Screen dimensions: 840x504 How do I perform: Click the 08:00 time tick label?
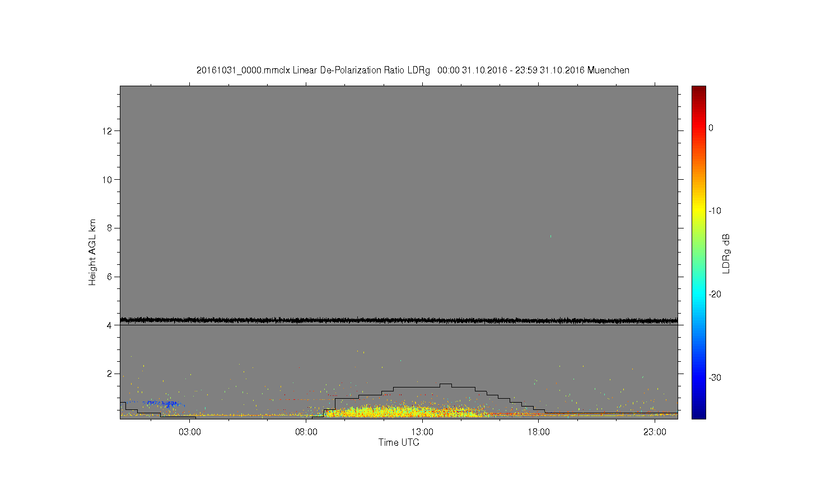(306, 432)
